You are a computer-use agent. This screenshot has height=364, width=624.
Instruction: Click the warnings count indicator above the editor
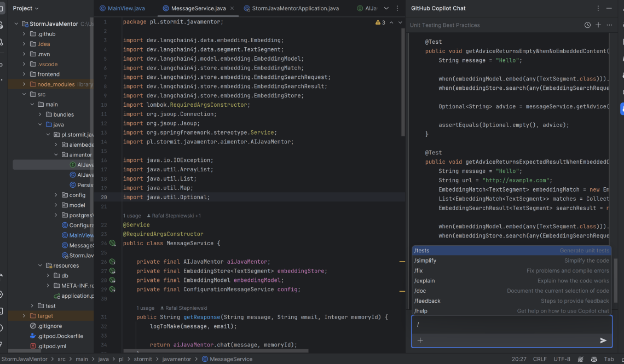pos(380,23)
